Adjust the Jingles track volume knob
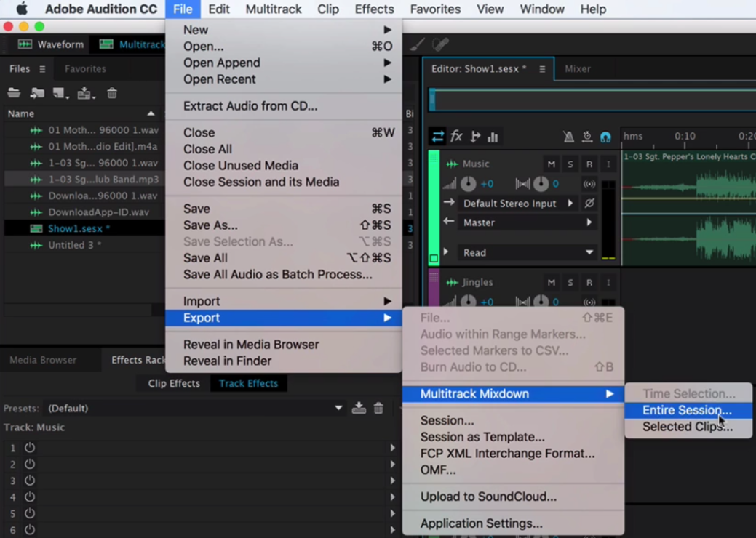The width and height of the screenshot is (756, 538). pos(468,302)
